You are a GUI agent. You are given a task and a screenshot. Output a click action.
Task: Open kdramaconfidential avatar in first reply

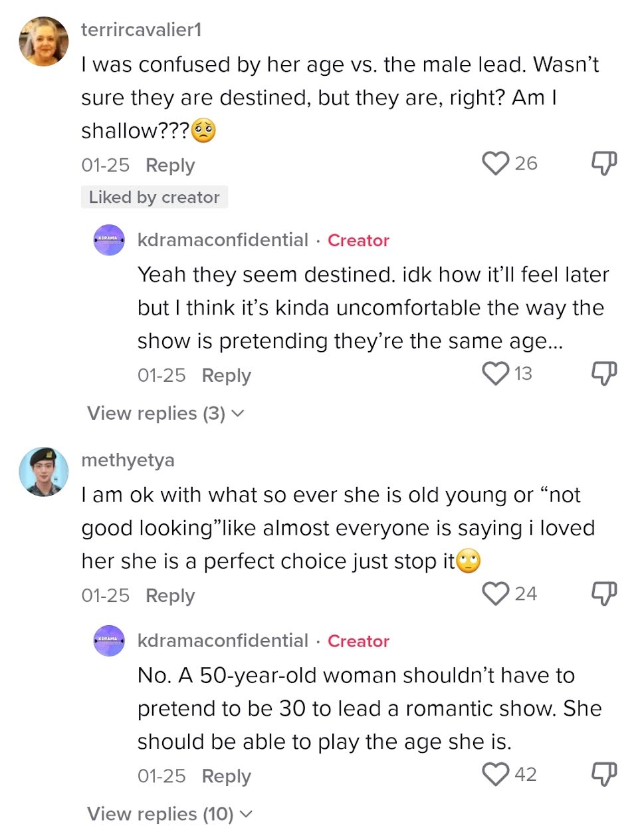[x=109, y=240]
